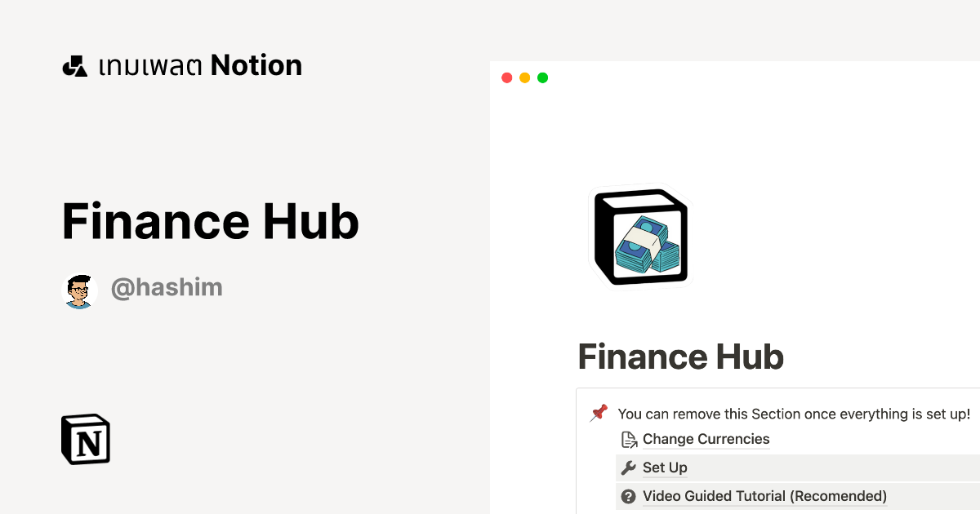
Task: Click the Finance Hub heading inside the preview
Action: 680,357
